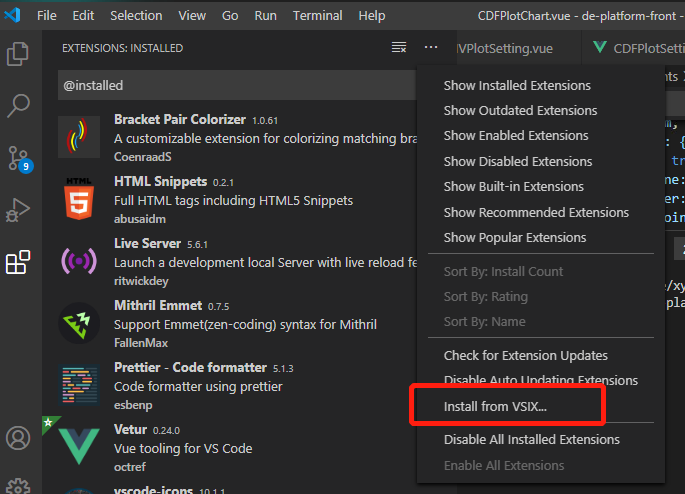Screen dimensions: 685x494
Task: Select the Extensions view icon
Action: click(x=18, y=262)
